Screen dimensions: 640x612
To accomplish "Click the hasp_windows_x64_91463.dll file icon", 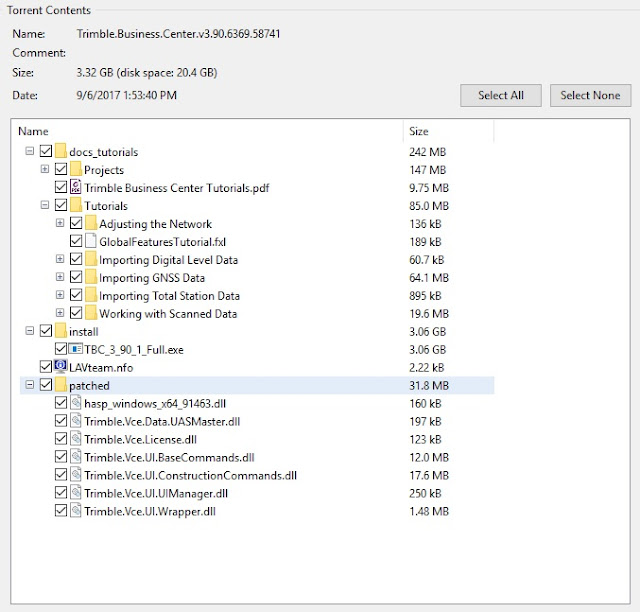I will point(76,403).
